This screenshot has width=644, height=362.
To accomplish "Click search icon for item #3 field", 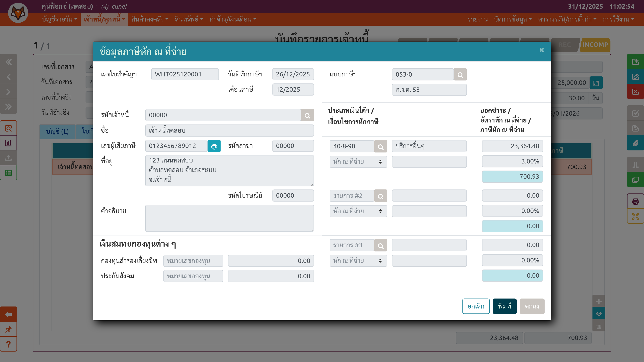I will coord(381,245).
